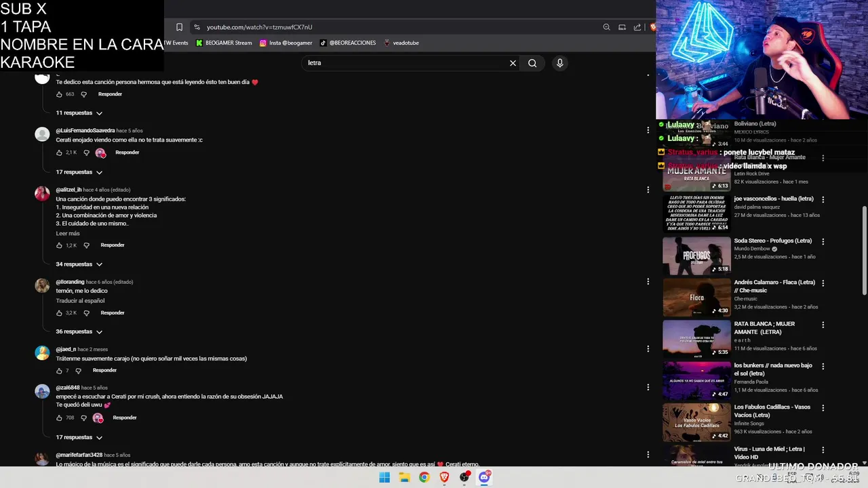Clear the YouTube search box with the X
The width and height of the screenshot is (868, 488).
[513, 63]
